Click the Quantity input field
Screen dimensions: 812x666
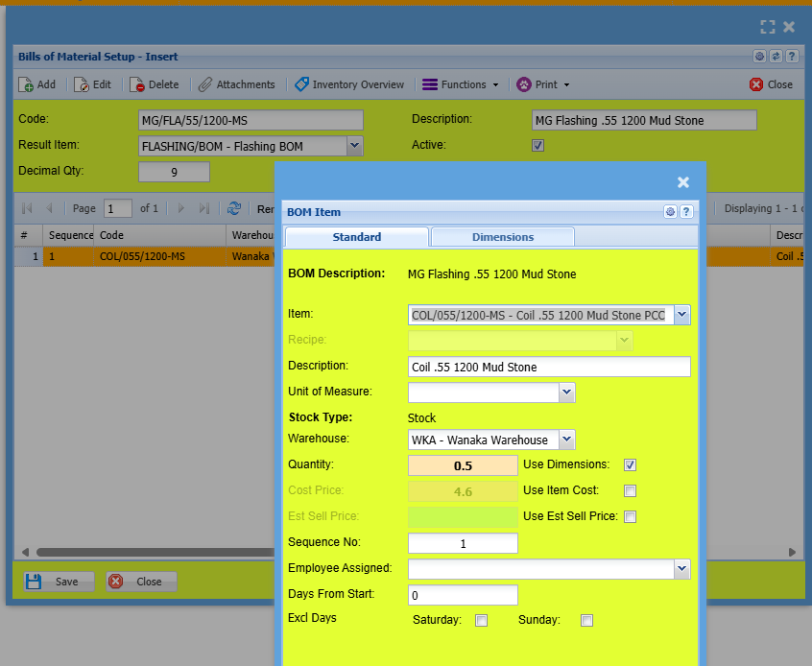[x=463, y=465]
